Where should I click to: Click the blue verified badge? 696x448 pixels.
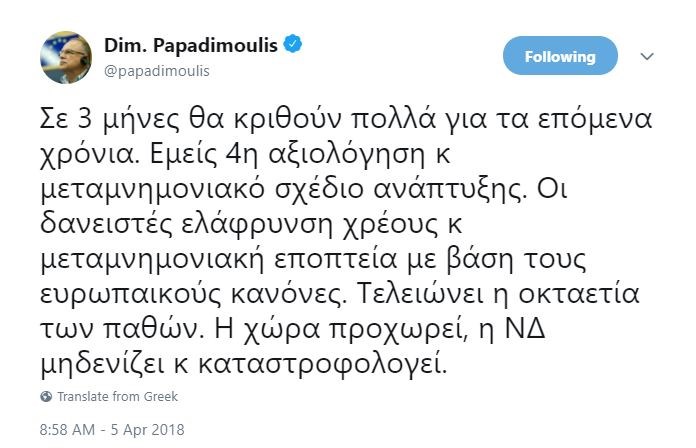(292, 44)
